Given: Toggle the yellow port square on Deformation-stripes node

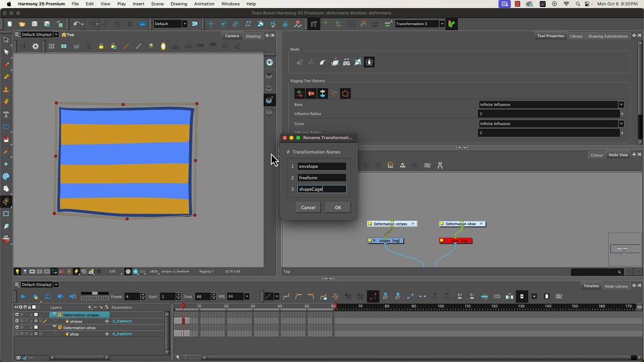Looking at the screenshot, I should 370,224.
